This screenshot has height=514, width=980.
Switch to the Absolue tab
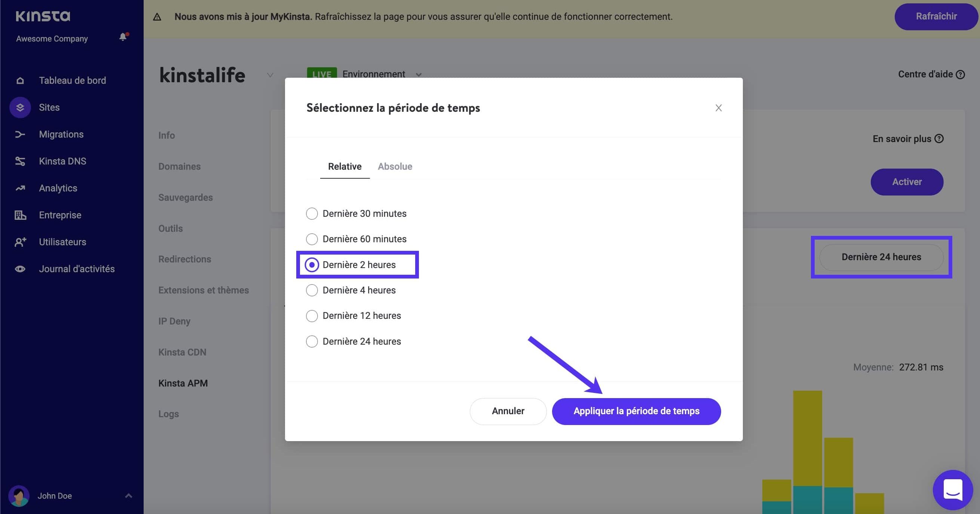pyautogui.click(x=395, y=166)
